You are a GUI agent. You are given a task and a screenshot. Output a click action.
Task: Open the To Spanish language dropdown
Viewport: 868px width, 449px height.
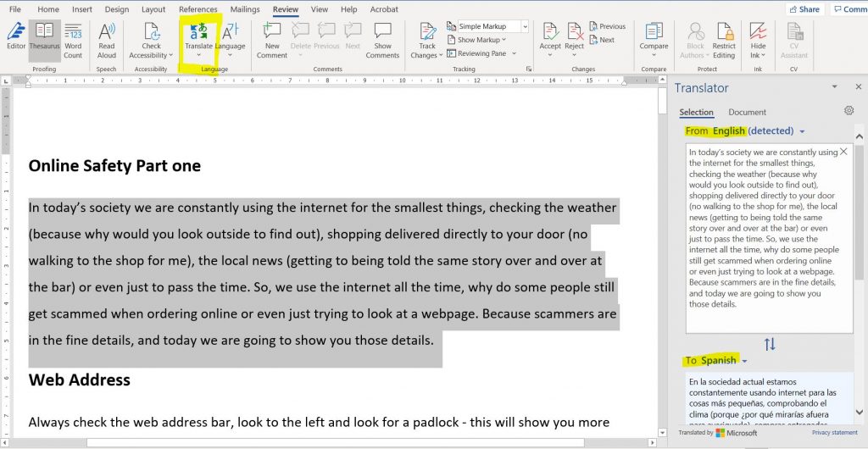point(744,361)
